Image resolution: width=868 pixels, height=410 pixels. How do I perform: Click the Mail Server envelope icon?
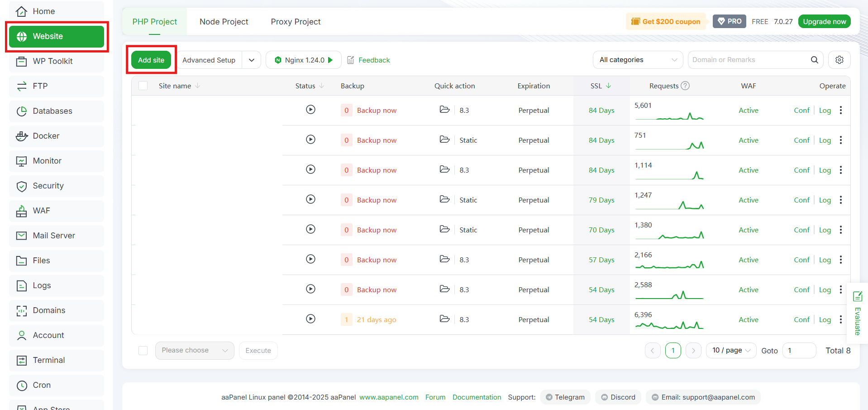coord(21,236)
